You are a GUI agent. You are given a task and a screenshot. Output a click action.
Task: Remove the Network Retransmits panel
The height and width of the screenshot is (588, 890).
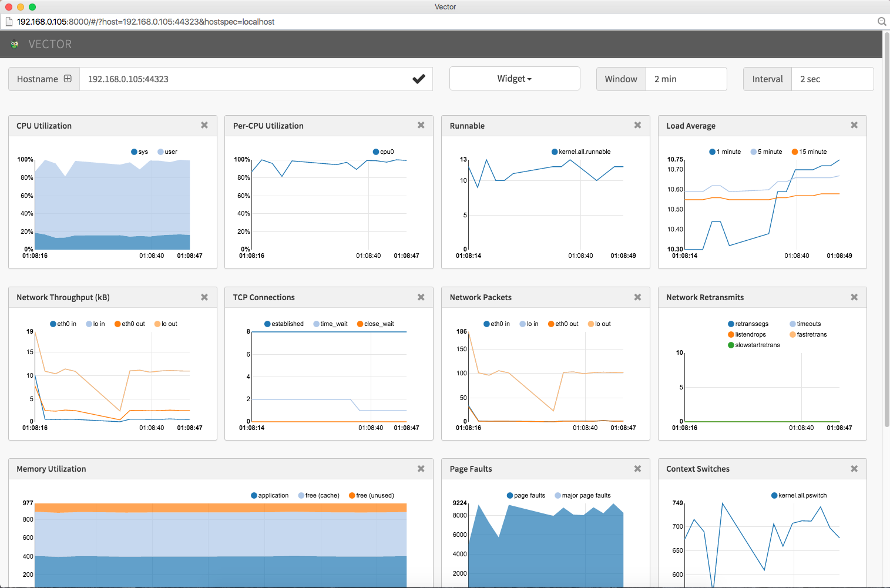point(854,297)
